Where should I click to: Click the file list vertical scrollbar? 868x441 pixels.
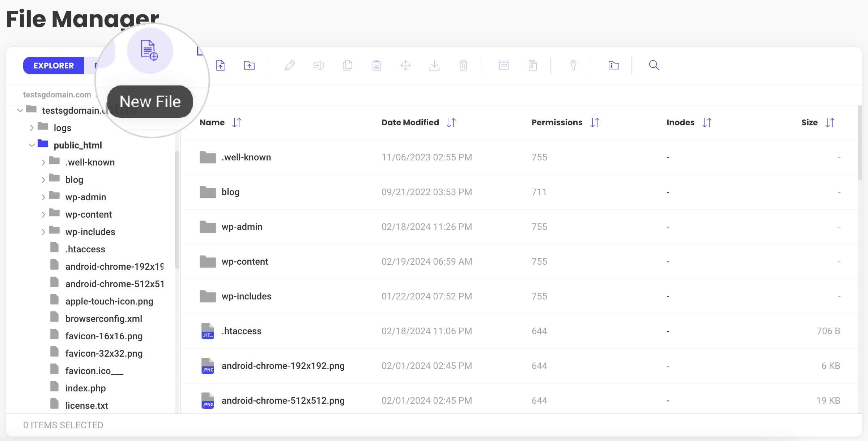[x=860, y=143]
